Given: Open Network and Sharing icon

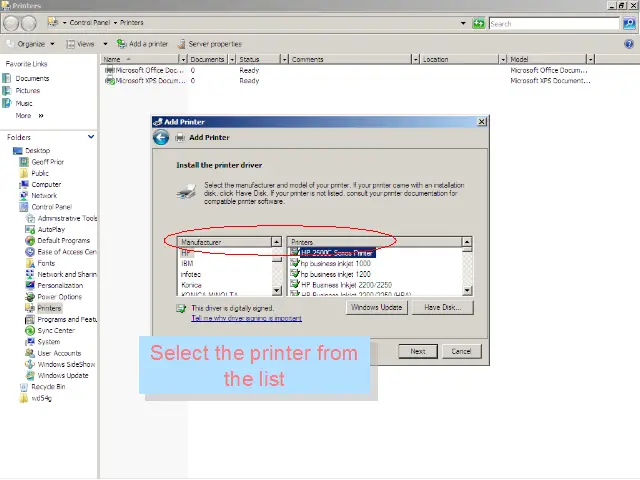Looking at the screenshot, I should [x=30, y=274].
